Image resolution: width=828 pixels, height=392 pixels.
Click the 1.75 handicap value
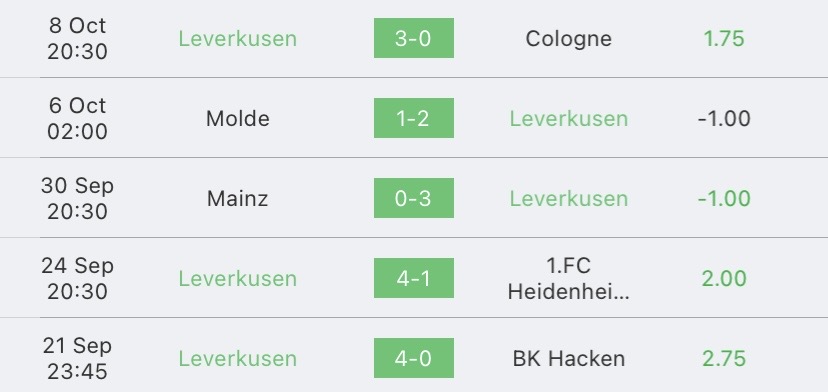click(724, 39)
